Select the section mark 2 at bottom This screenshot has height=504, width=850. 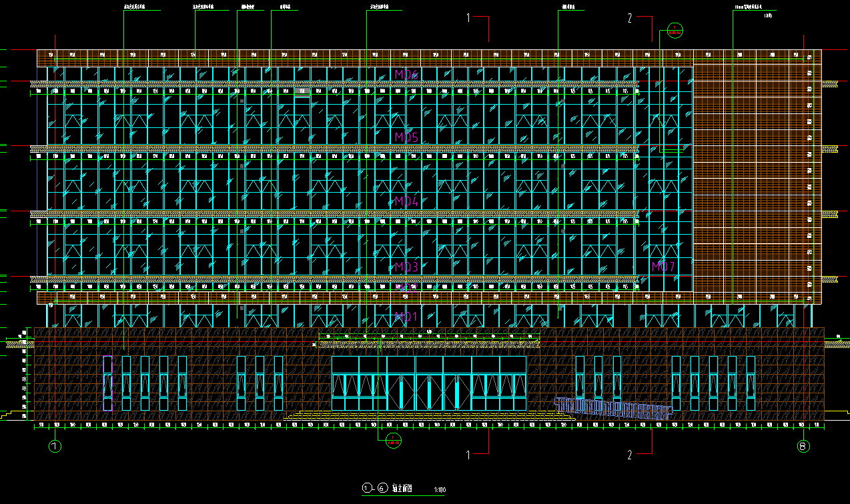630,455
